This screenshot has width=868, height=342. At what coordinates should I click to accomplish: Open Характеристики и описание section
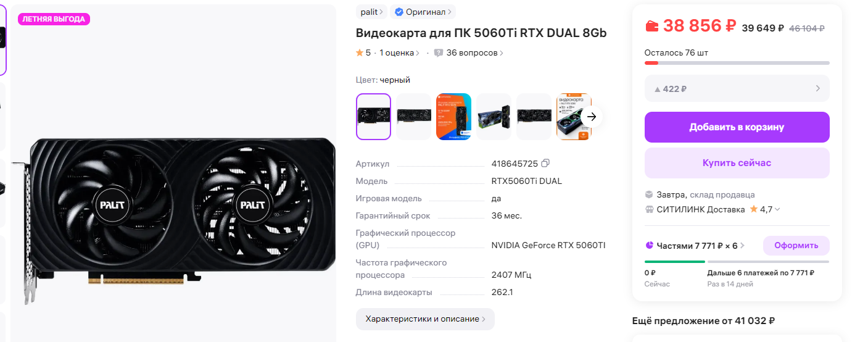(425, 319)
